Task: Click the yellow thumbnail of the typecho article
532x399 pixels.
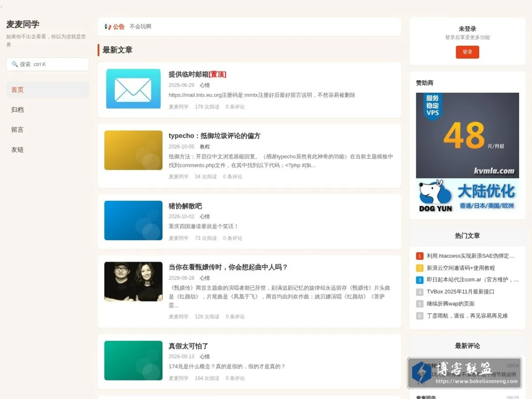Action: [x=133, y=150]
